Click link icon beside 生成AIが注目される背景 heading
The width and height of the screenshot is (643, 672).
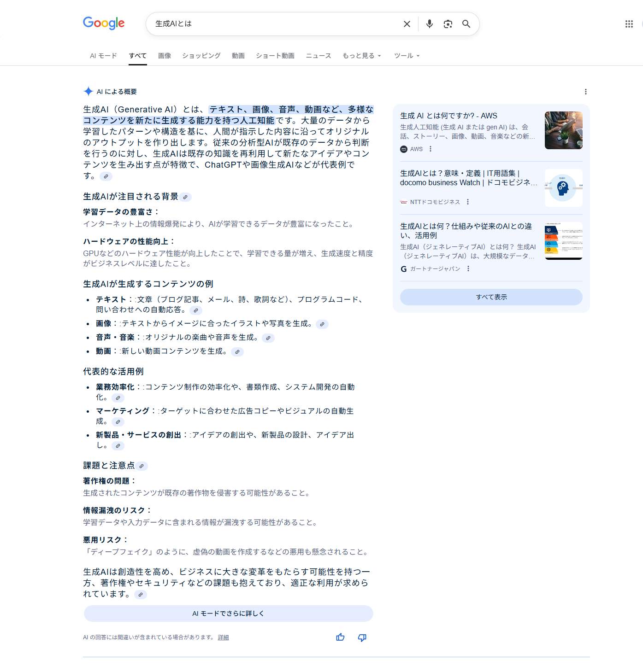tap(185, 197)
